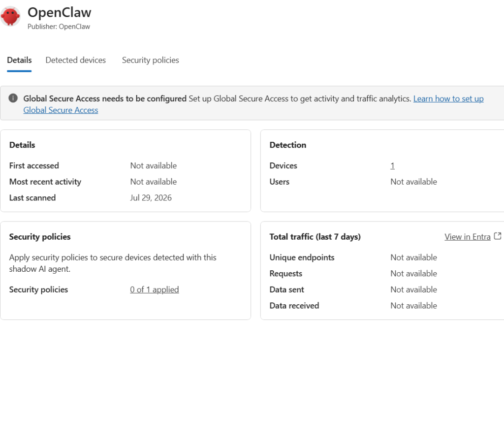Viewport: 504px width, 448px height.
Task: Click the Details card heading
Action: coord(22,145)
